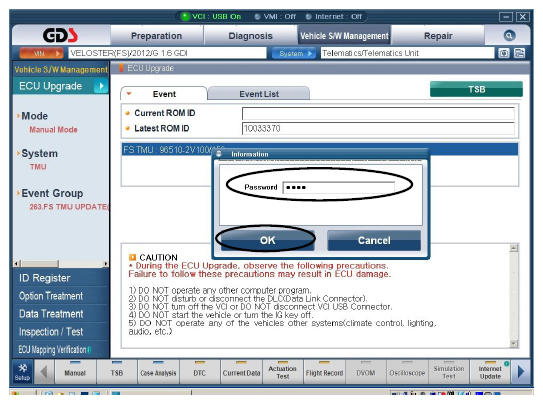The width and height of the screenshot is (543, 404).
Task: Open the Setup gear icon
Action: coord(23,371)
